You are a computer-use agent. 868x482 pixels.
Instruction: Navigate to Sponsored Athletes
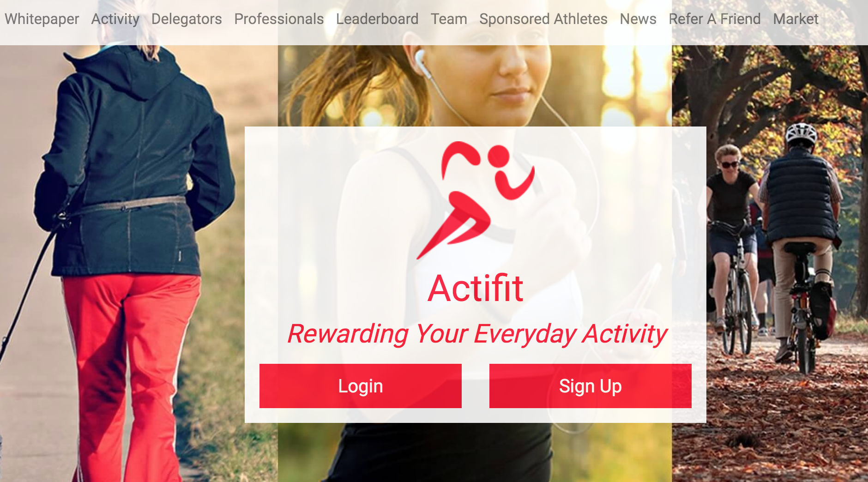[543, 19]
